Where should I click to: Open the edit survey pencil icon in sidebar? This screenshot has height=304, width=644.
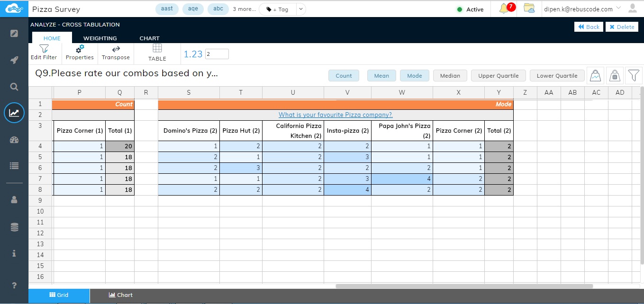pos(14,34)
